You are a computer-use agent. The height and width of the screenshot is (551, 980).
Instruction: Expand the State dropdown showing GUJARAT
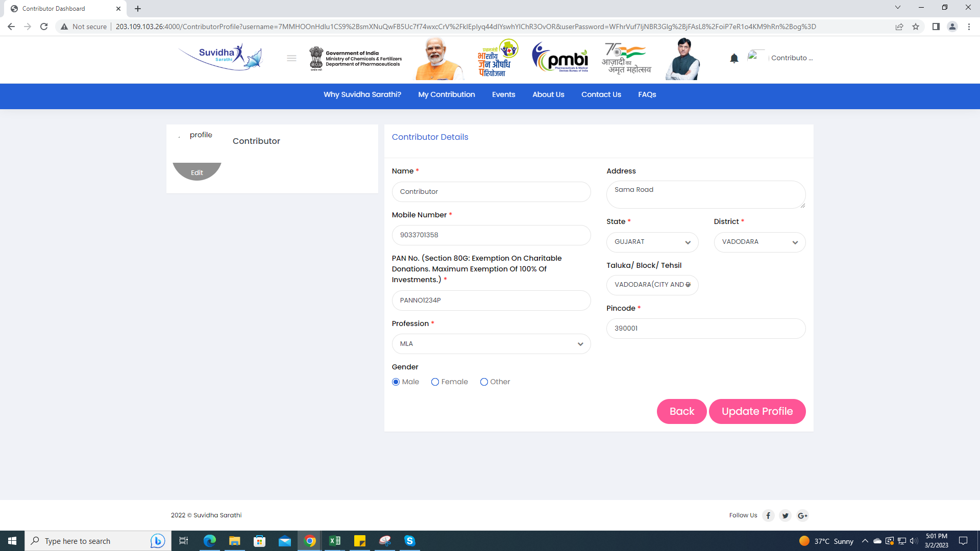pyautogui.click(x=652, y=242)
